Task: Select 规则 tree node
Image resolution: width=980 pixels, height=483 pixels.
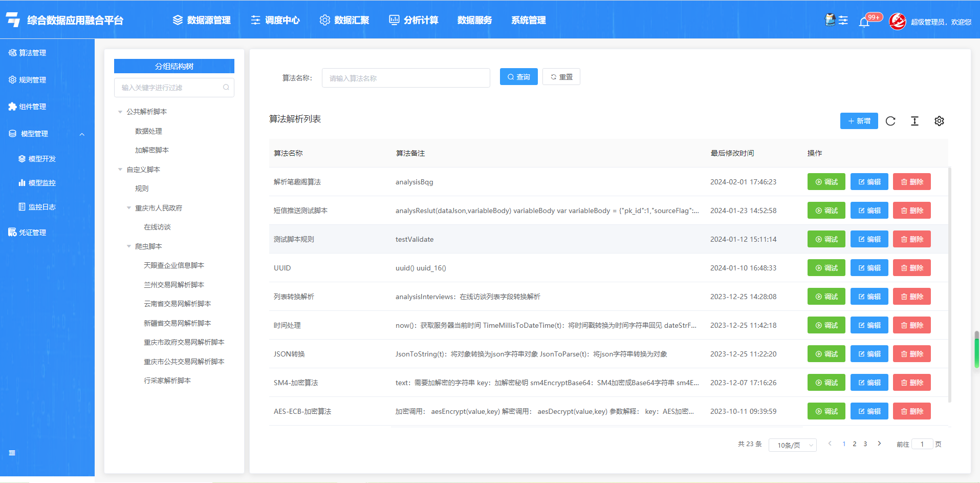Action: point(142,188)
